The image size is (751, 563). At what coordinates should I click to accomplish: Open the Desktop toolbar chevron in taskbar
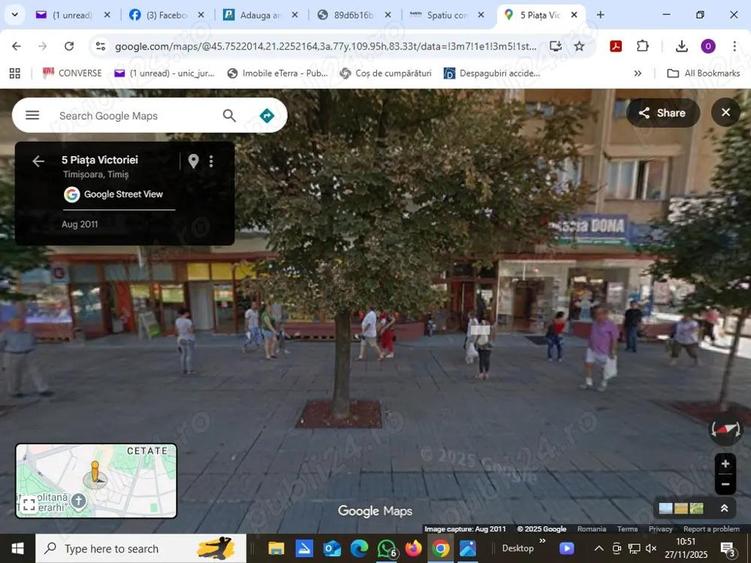click(x=543, y=541)
